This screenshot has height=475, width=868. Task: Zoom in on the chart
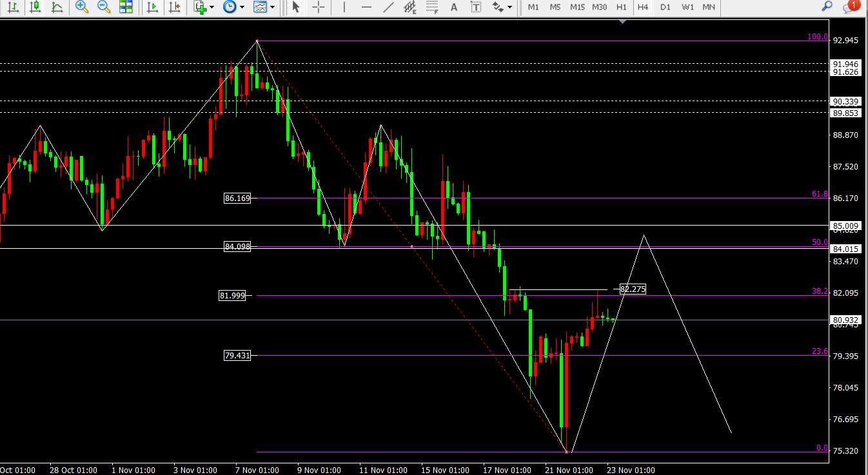pyautogui.click(x=81, y=7)
